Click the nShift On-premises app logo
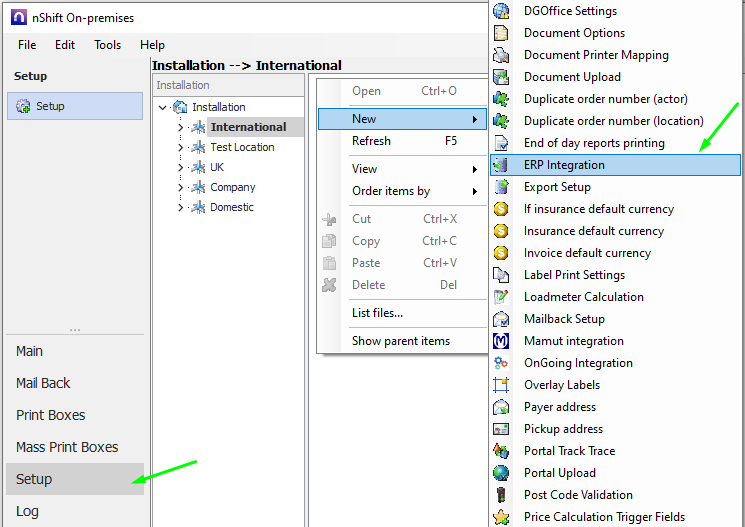Screen dimensions: 745x527 [19, 18]
